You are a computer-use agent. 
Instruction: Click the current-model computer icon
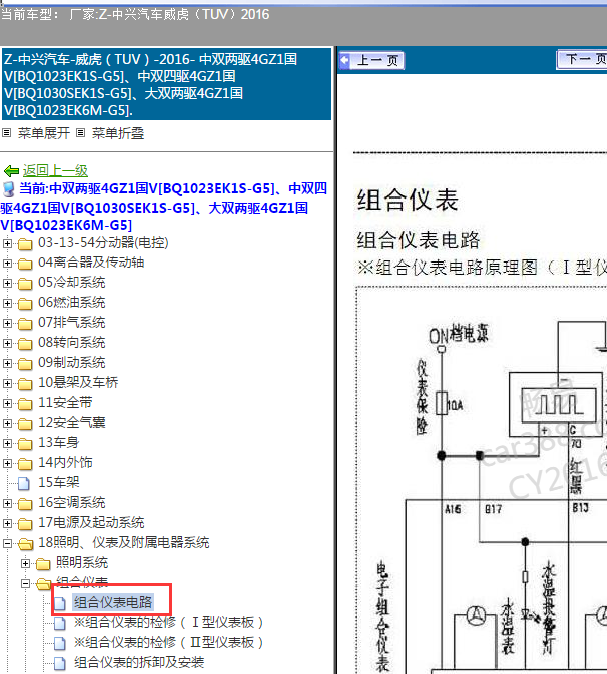click(8, 189)
